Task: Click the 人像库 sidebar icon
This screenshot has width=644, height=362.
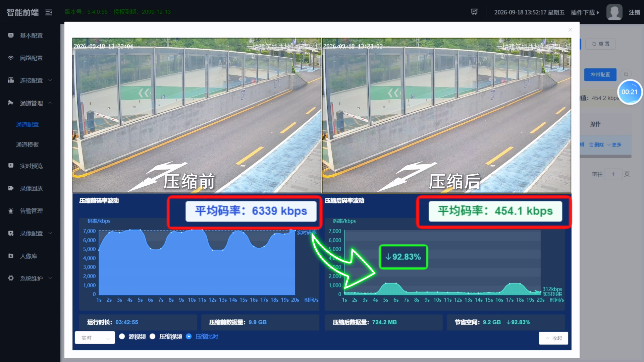Action: (11, 256)
